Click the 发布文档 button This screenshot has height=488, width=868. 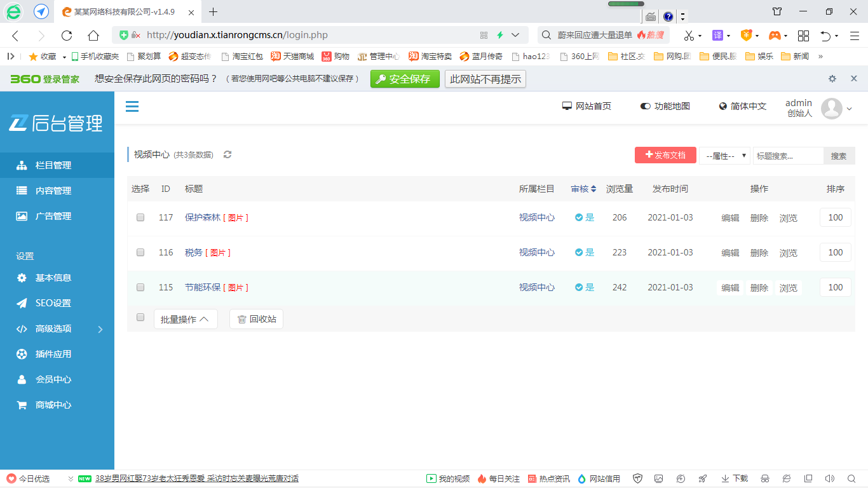click(x=665, y=155)
